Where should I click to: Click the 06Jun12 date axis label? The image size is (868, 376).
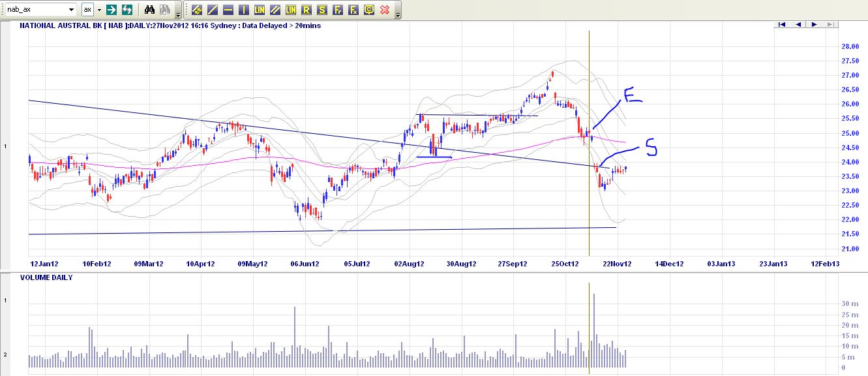tap(305, 264)
